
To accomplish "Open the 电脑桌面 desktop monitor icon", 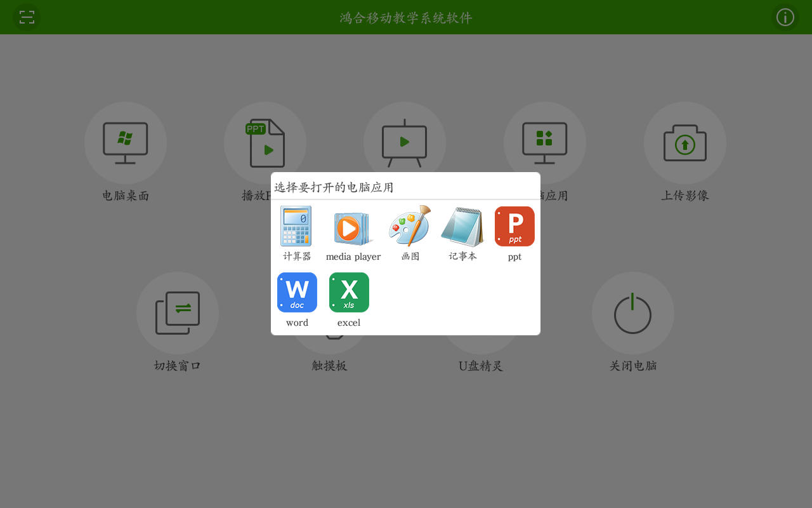I will [126, 143].
